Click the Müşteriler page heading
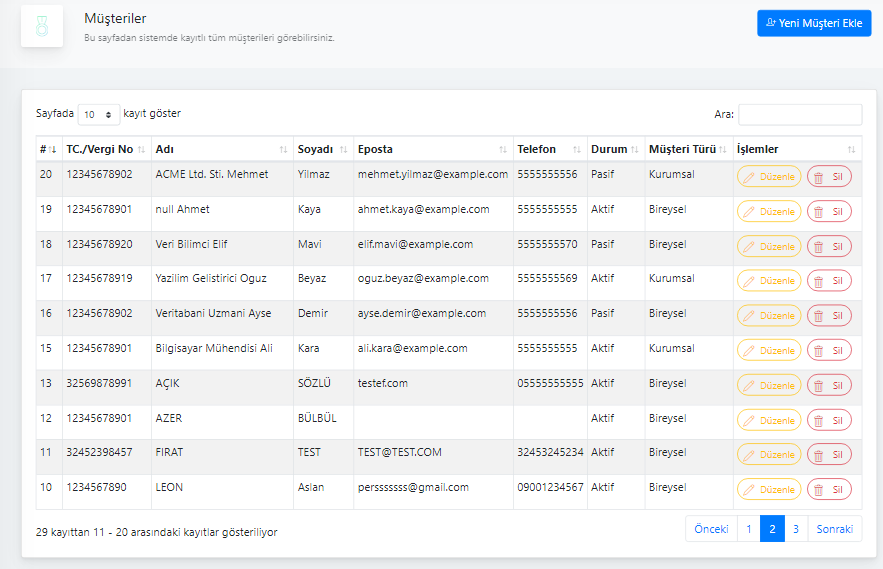 click(x=115, y=19)
